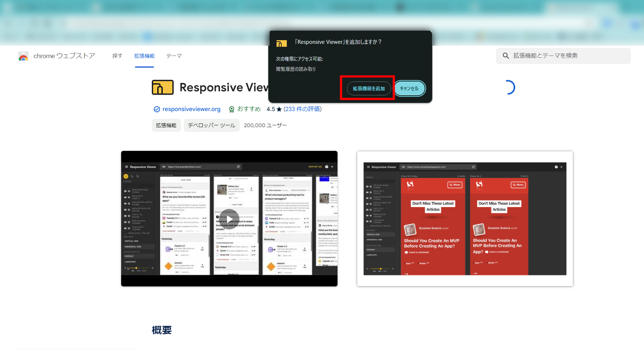Click the verified publisher badge icon

[x=157, y=109]
